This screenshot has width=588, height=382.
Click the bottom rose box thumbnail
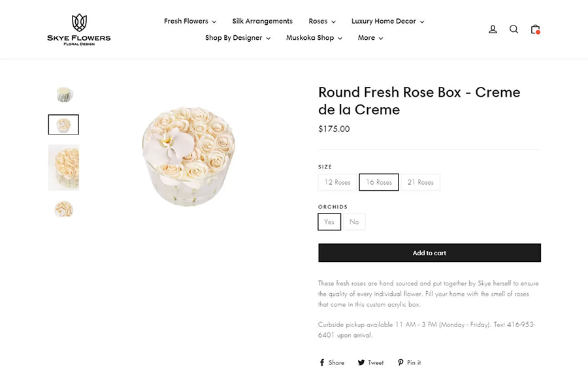tap(63, 209)
